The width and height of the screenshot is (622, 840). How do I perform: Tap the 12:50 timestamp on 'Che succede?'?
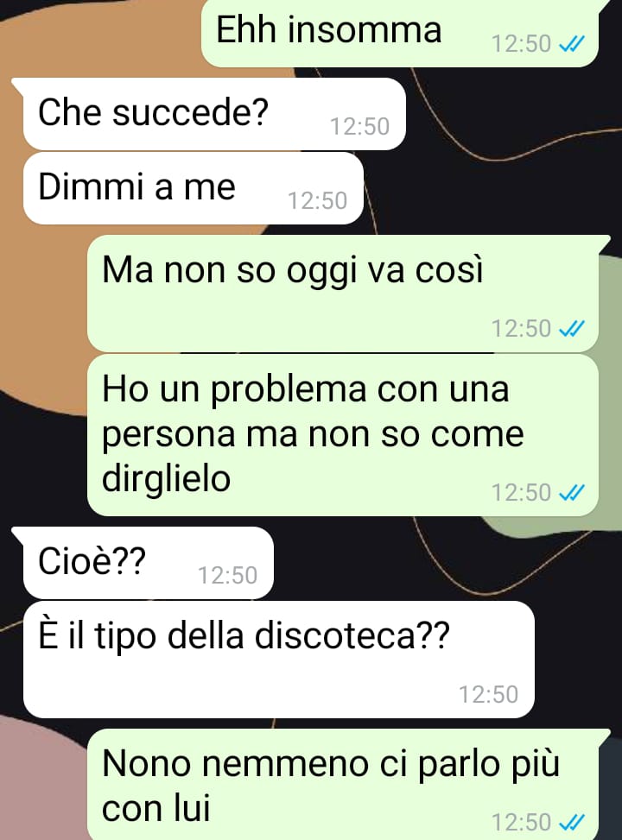point(359,127)
